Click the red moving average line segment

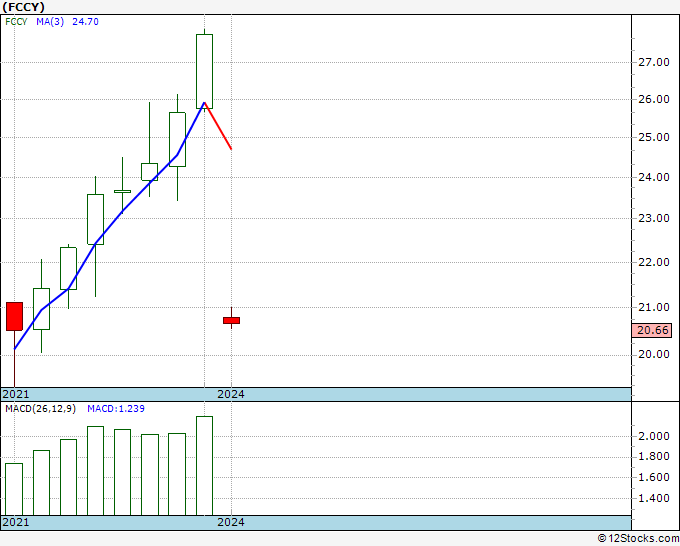(218, 127)
